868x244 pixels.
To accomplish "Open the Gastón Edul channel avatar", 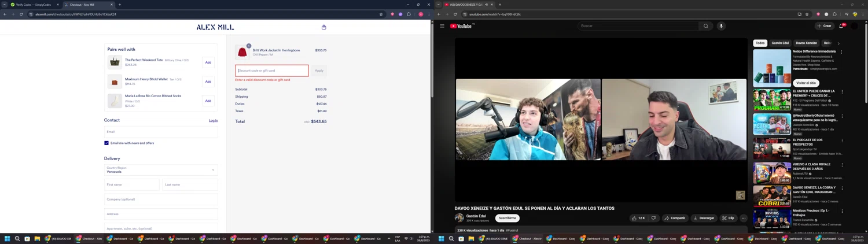I will coord(459,218).
